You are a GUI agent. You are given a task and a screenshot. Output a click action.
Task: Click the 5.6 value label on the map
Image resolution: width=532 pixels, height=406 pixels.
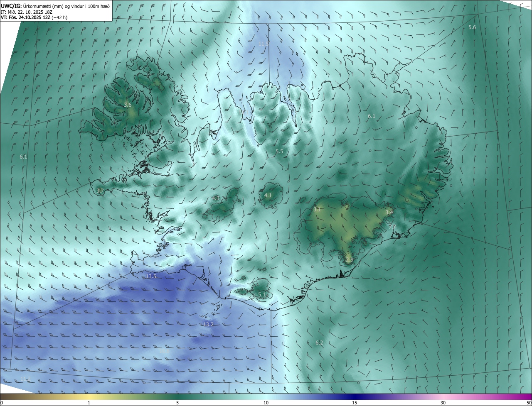click(x=472, y=27)
